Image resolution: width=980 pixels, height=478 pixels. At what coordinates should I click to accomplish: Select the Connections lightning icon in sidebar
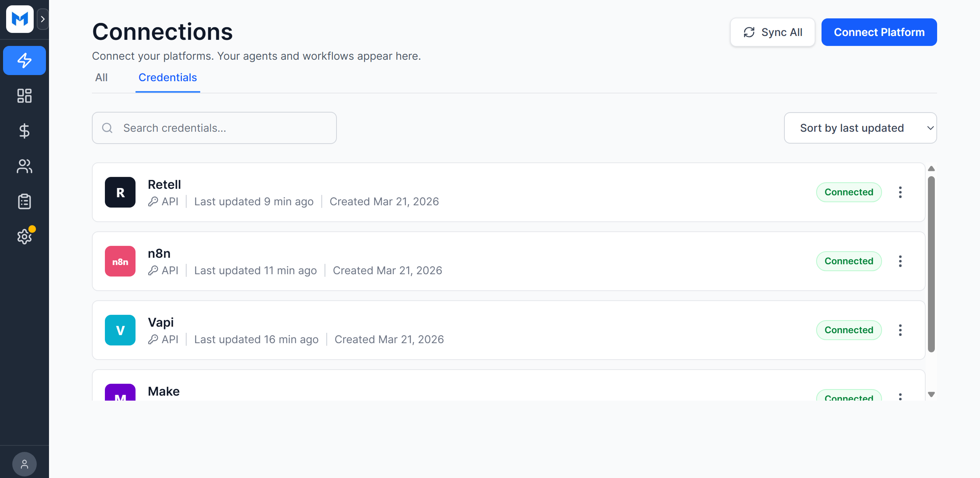coord(24,60)
